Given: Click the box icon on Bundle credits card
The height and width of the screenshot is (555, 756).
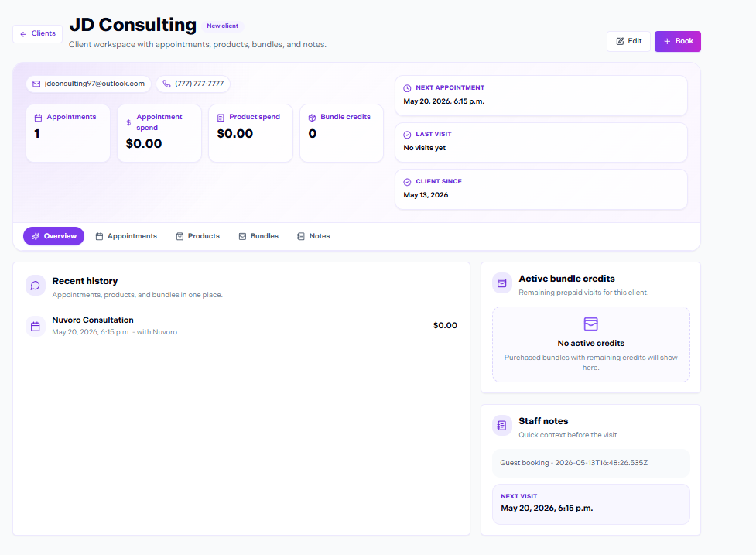Looking at the screenshot, I should (312, 118).
